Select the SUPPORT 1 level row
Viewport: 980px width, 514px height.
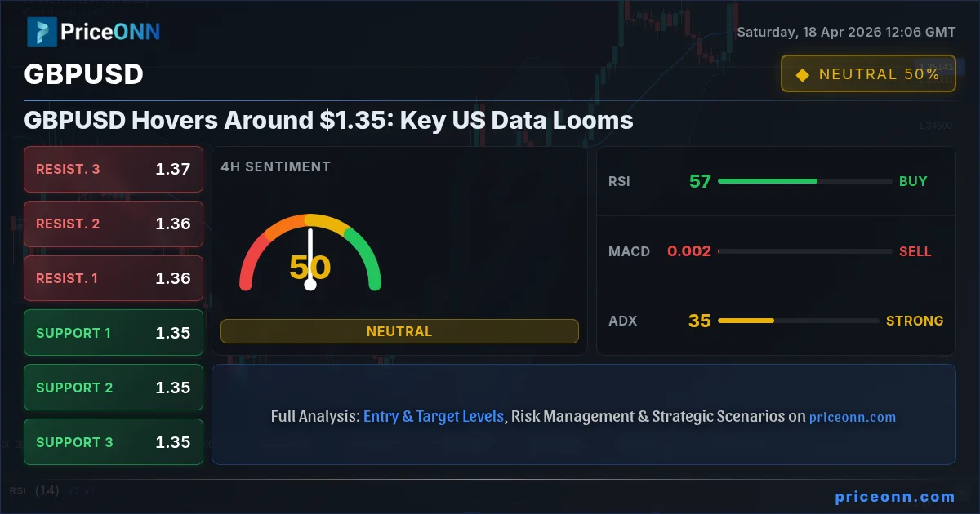[x=114, y=333]
